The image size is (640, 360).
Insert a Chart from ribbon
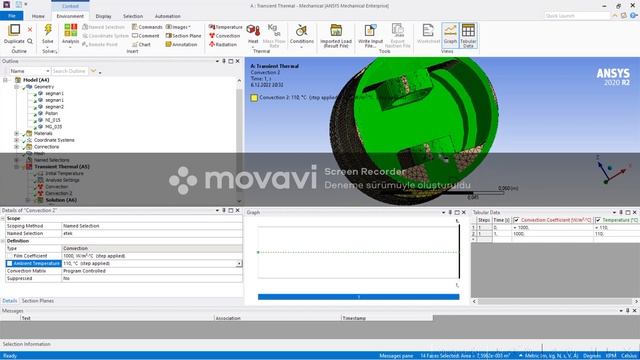[141, 44]
